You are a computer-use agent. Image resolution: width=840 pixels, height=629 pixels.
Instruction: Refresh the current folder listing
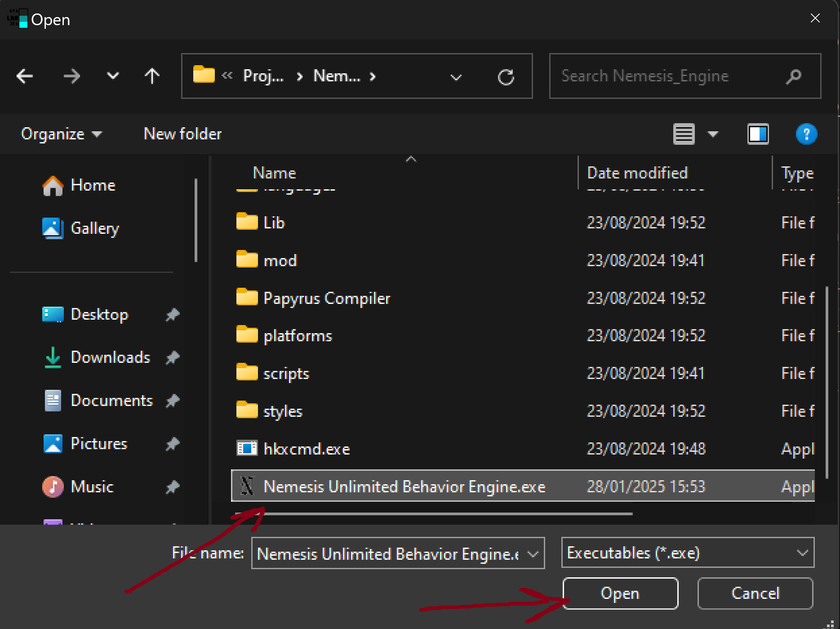coord(506,77)
